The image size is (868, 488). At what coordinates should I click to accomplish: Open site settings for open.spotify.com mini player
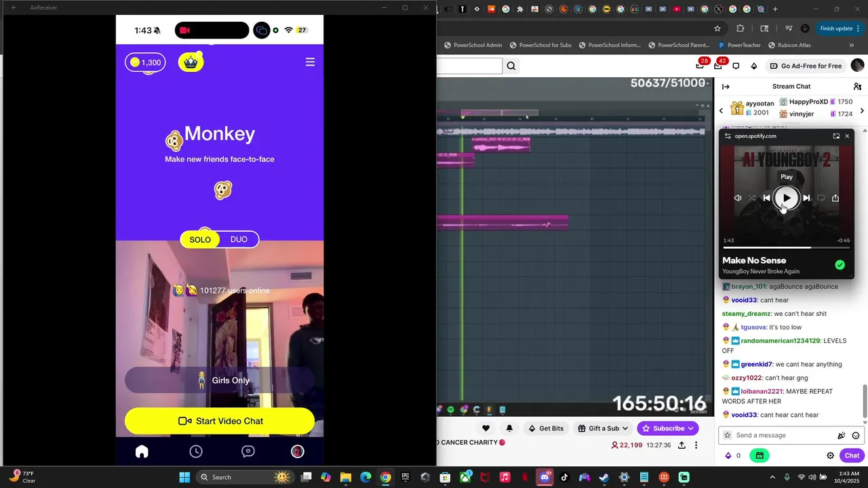[x=728, y=136]
